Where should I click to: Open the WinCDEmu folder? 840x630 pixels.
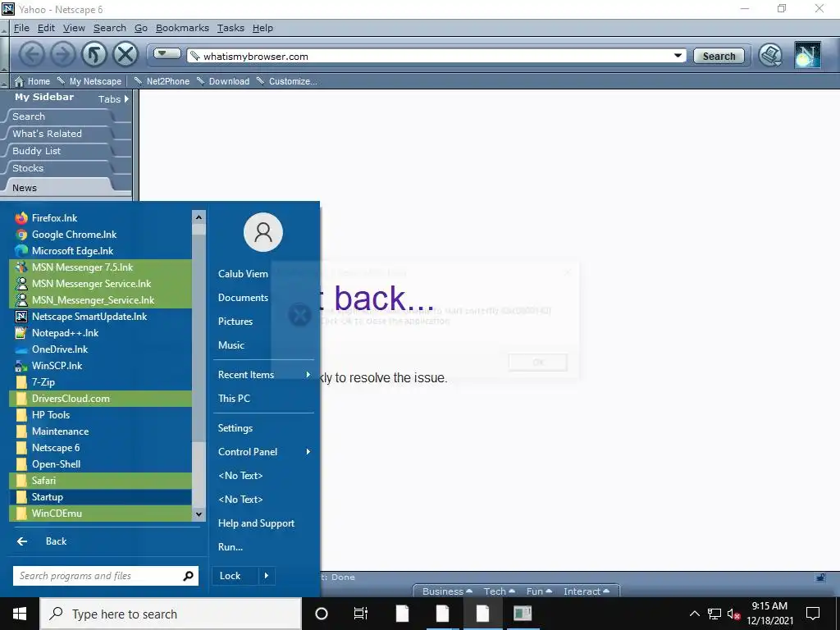click(100, 514)
